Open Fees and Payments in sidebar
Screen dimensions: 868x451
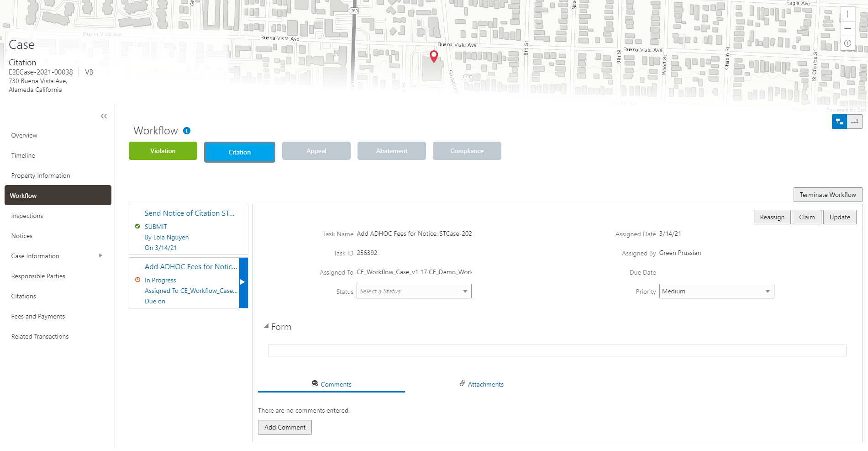[x=38, y=316]
